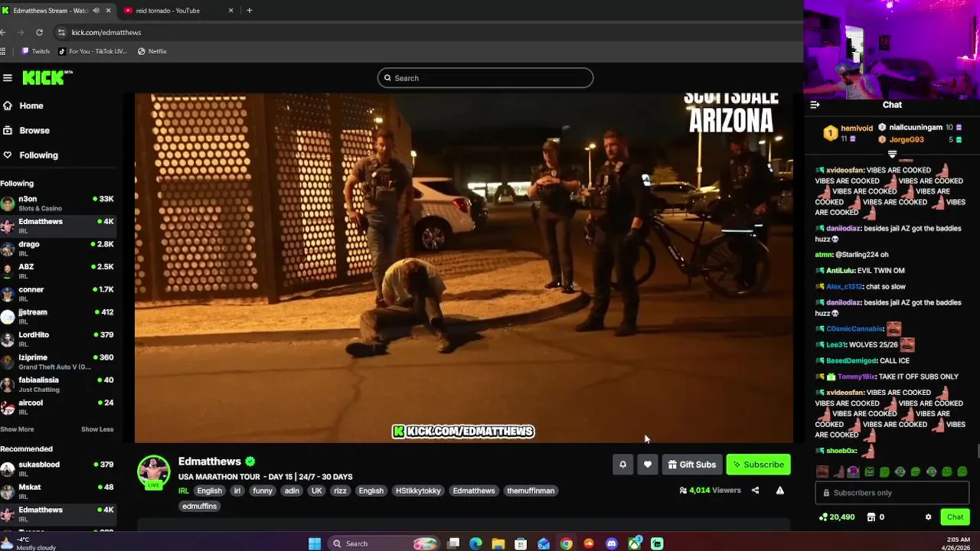Screen dimensions: 980x551
Task: Go back in browser history
Action: (4, 32)
